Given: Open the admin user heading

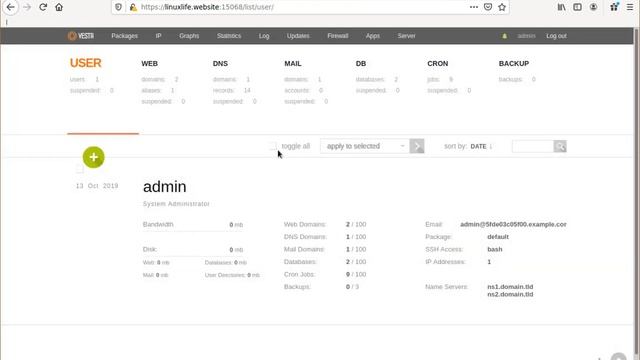Looking at the screenshot, I should click(164, 187).
